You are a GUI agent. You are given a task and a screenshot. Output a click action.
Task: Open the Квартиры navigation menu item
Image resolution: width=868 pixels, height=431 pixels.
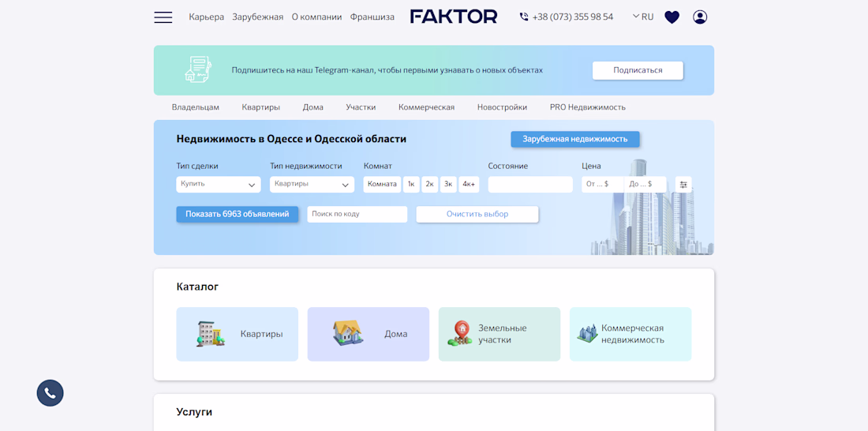[260, 107]
